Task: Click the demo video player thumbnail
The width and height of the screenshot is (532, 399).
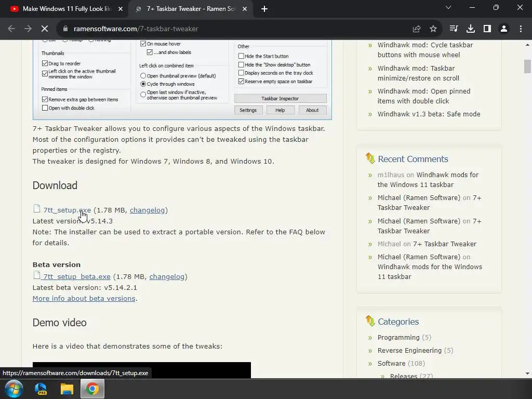Action: [141, 370]
